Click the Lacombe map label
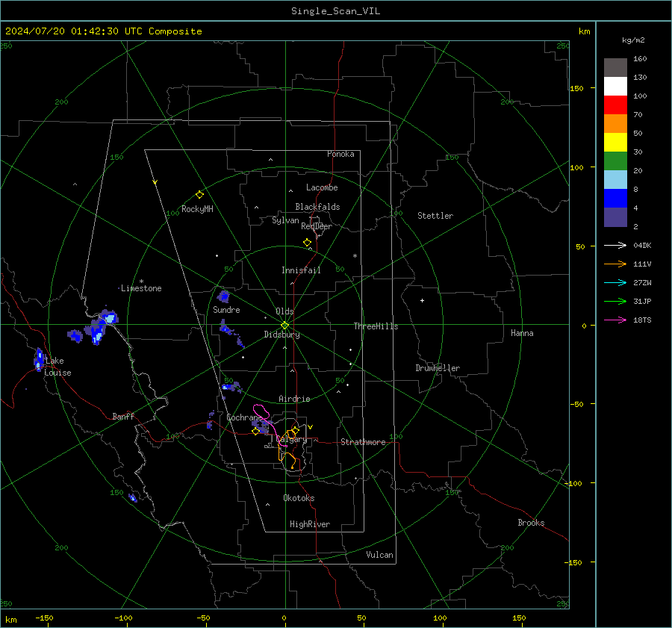Image resolution: width=672 pixels, height=628 pixels. click(322, 187)
